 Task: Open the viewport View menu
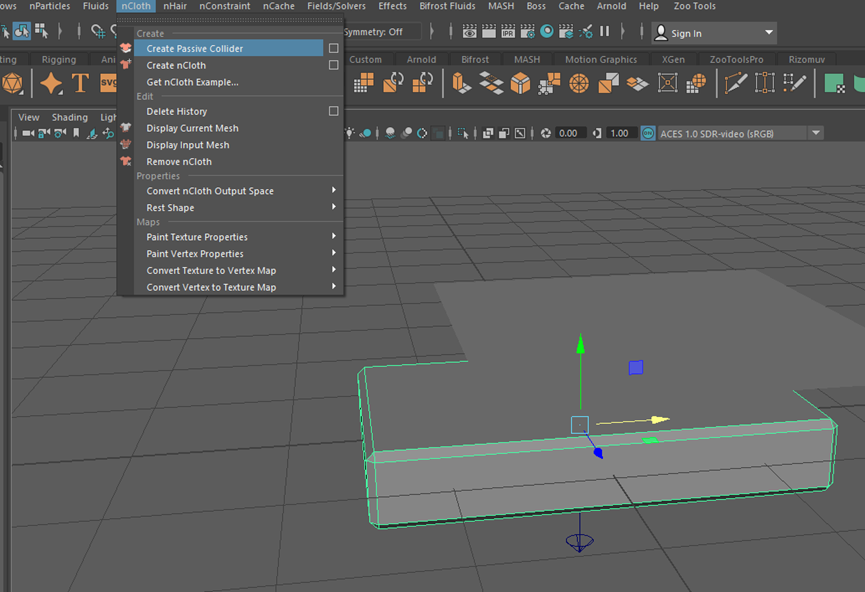pyautogui.click(x=29, y=118)
